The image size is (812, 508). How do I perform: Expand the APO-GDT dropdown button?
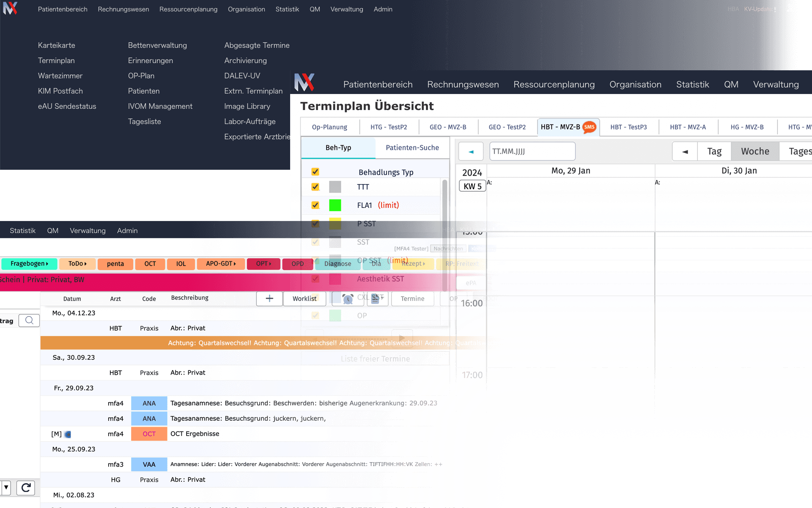pos(221,264)
